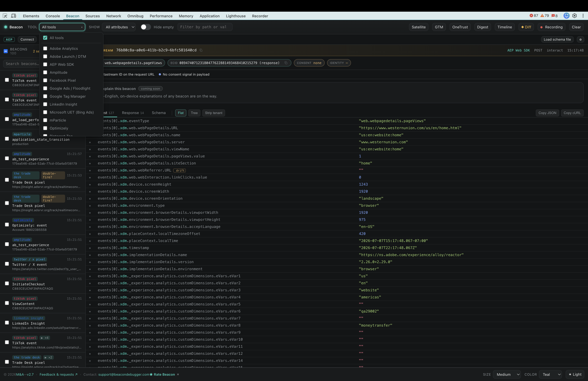Switch to the Network DevTools tab

[x=113, y=16]
